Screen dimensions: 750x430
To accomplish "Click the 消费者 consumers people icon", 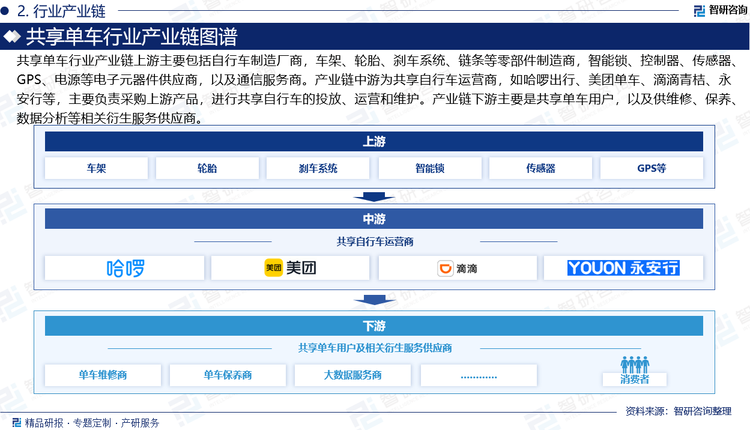I will point(635,365).
